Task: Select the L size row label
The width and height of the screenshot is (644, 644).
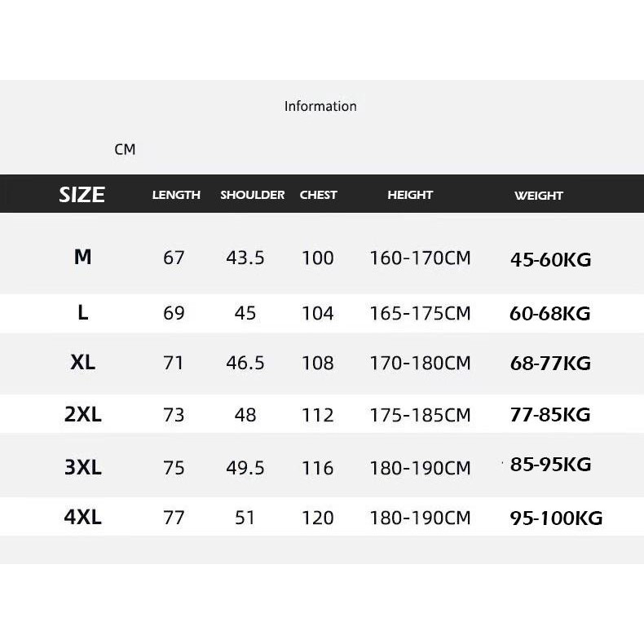Action: 83,312
